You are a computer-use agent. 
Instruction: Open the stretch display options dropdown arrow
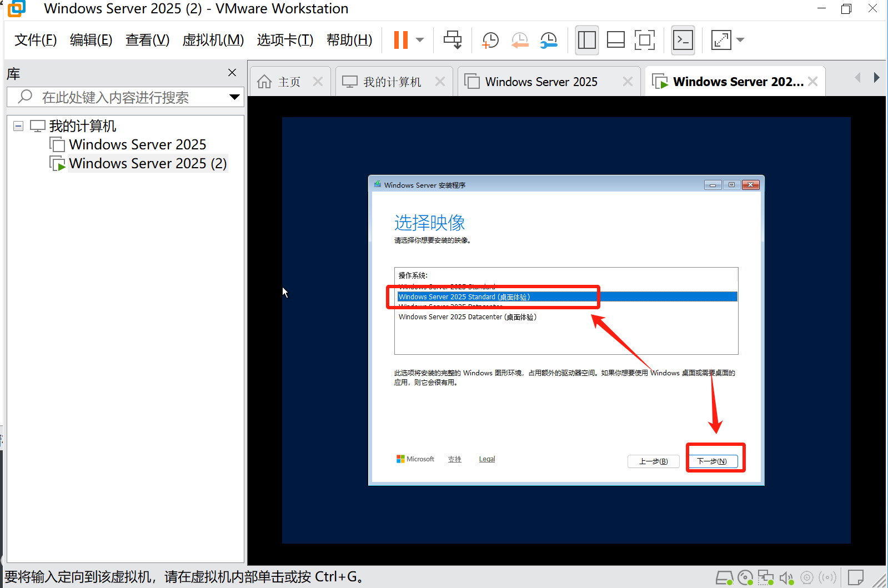pos(740,40)
